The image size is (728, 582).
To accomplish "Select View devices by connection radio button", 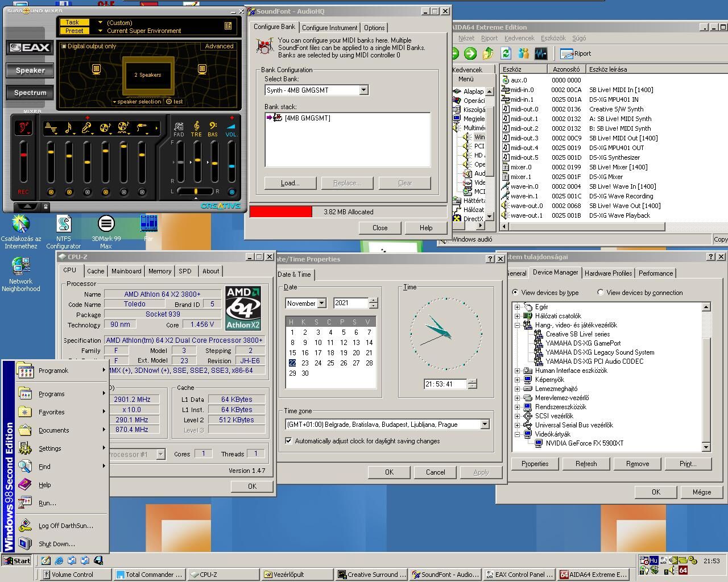I will [x=601, y=293].
